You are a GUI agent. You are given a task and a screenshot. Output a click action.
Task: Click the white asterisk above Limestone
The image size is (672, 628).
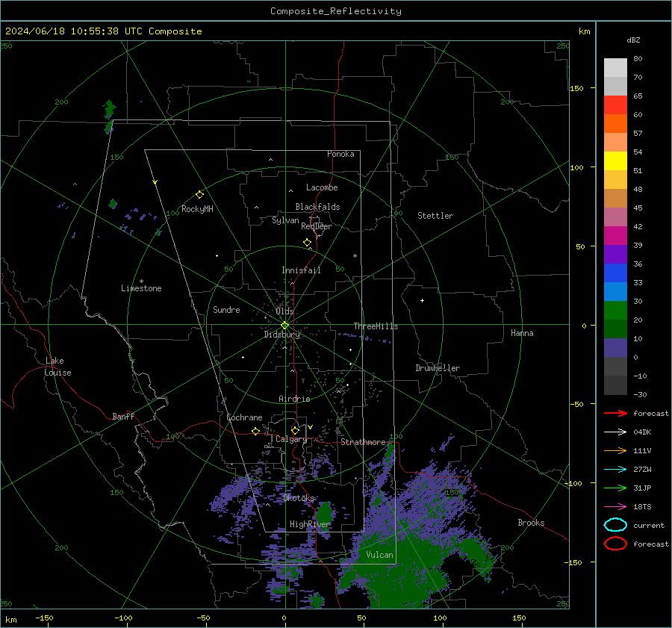pos(141,282)
